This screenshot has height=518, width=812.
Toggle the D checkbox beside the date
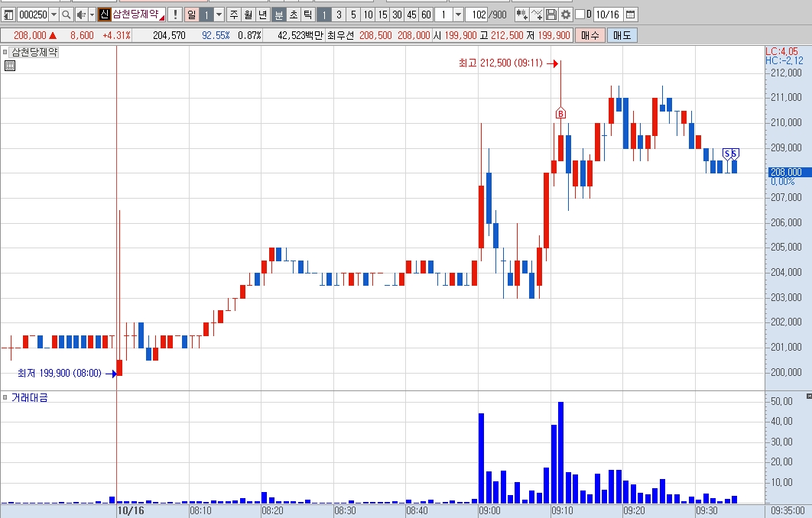[580, 15]
